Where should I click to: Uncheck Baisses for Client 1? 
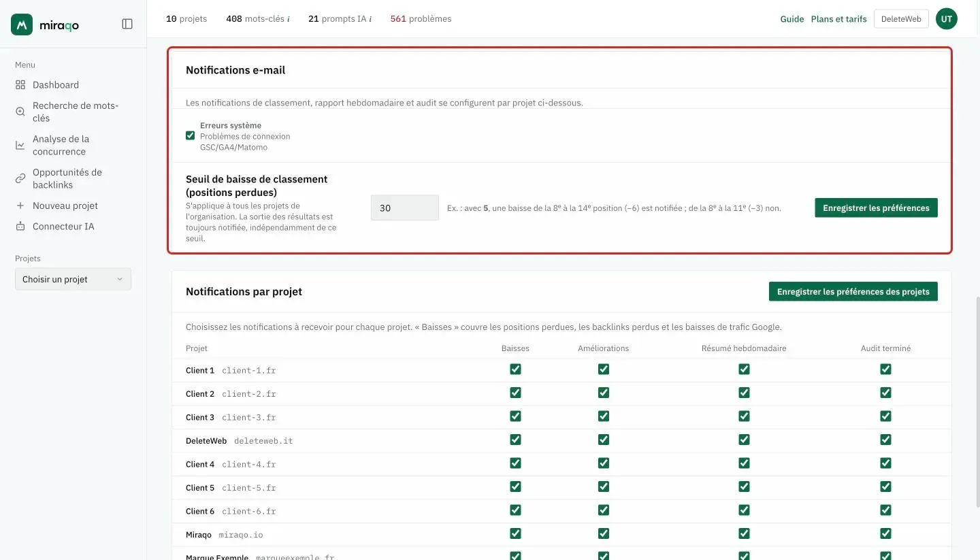pos(515,369)
